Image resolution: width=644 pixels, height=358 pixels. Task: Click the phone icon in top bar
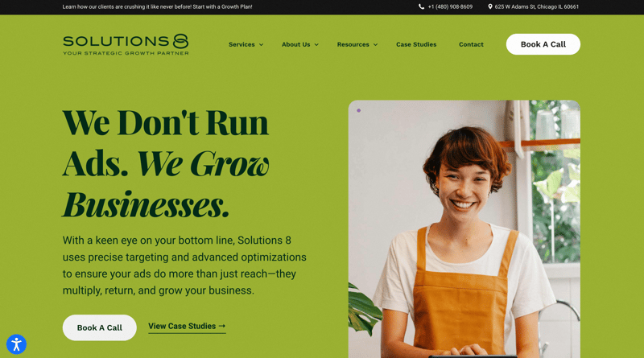click(421, 6)
